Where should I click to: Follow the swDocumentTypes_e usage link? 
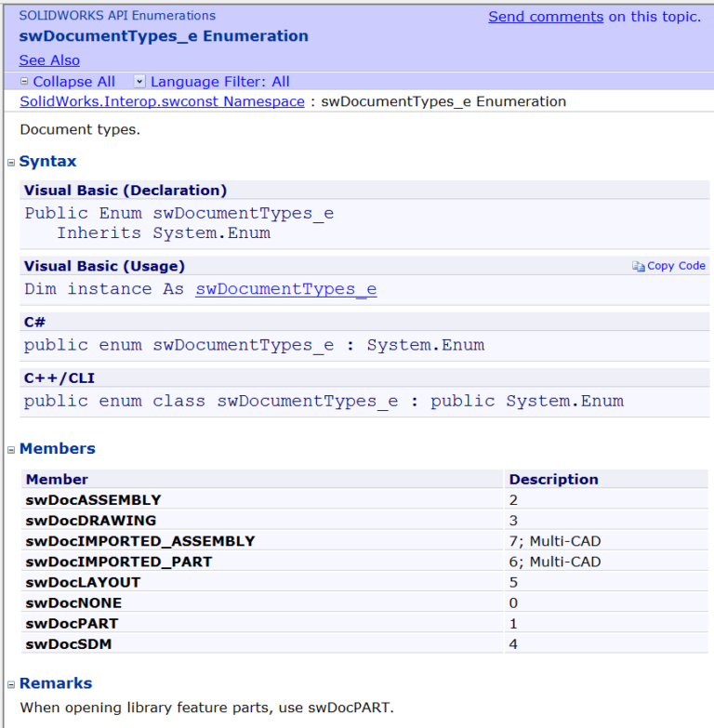click(x=286, y=289)
